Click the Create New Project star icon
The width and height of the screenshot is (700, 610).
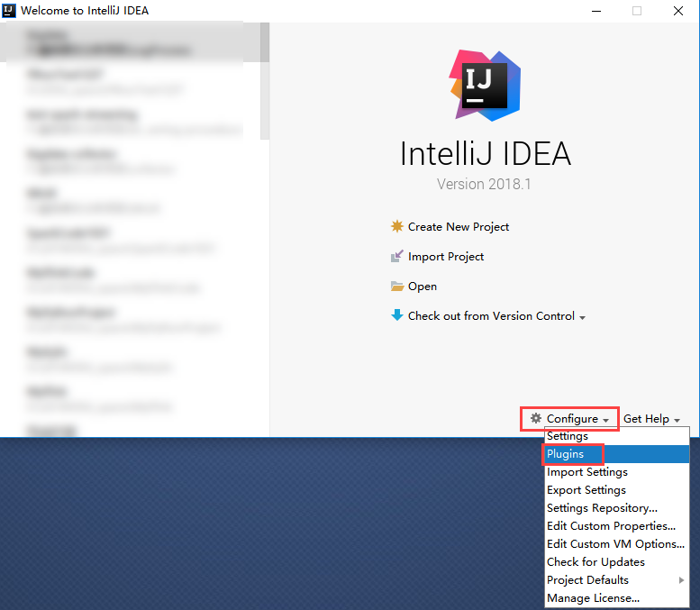click(x=397, y=226)
